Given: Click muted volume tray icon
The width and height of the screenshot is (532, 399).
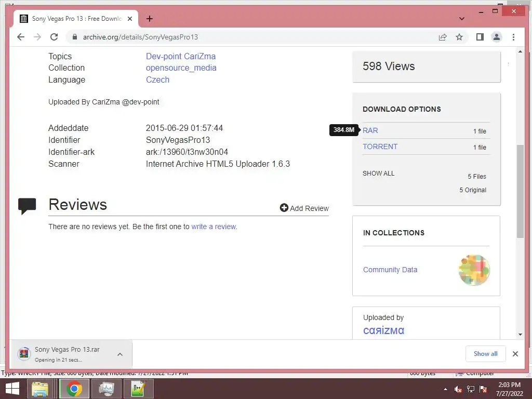Looking at the screenshot, I should pyautogui.click(x=458, y=389).
